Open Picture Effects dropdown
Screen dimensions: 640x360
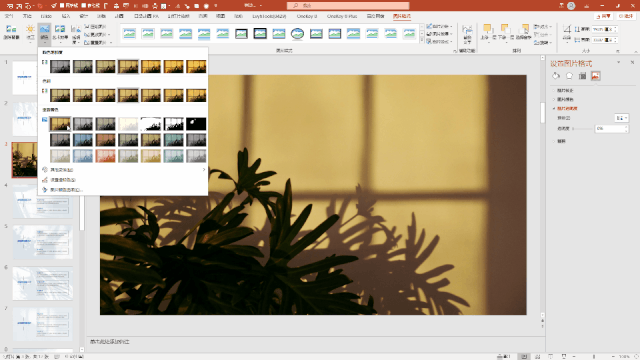pyautogui.click(x=440, y=34)
